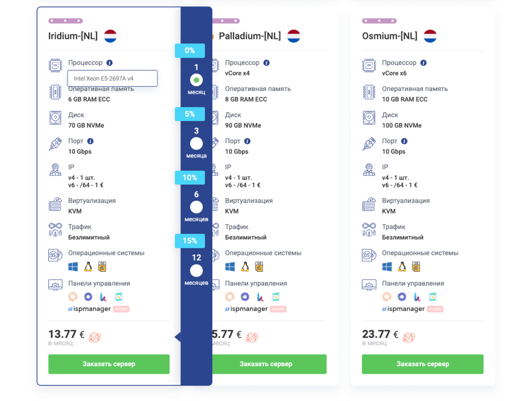Choose the 12 months billing option

click(196, 271)
